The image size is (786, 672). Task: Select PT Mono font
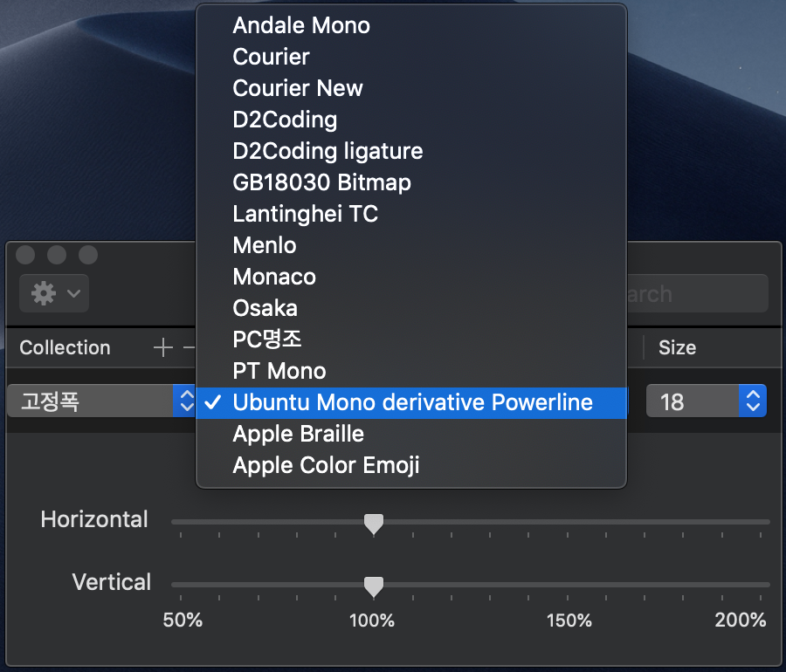click(x=411, y=371)
